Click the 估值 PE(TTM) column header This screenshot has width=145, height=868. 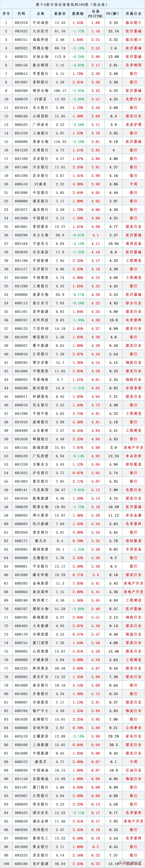coord(96,14)
